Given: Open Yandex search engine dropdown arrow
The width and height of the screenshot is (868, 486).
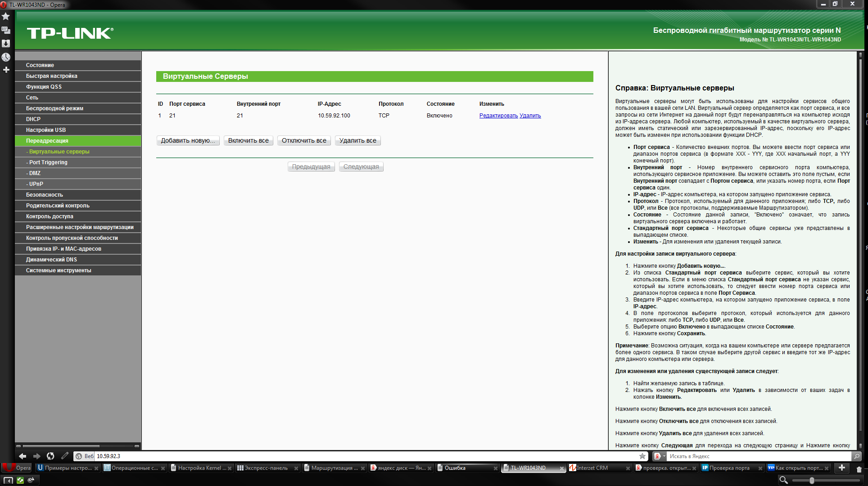Looking at the screenshot, I should click(x=664, y=456).
